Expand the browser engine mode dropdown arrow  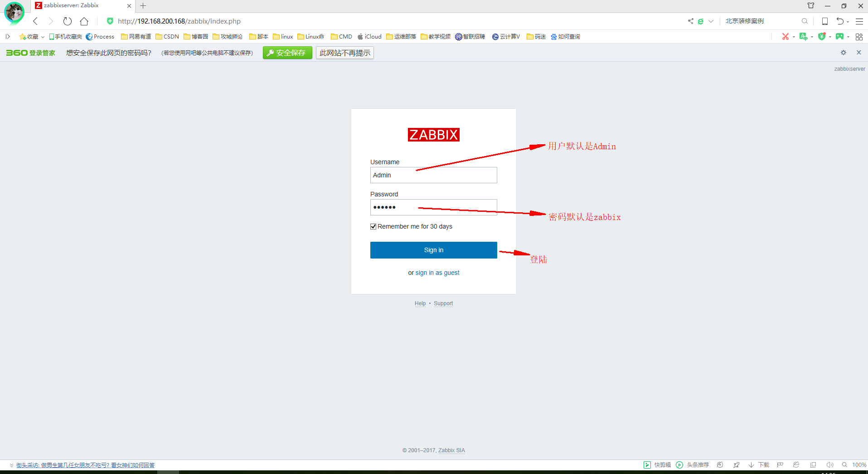pyautogui.click(x=711, y=21)
